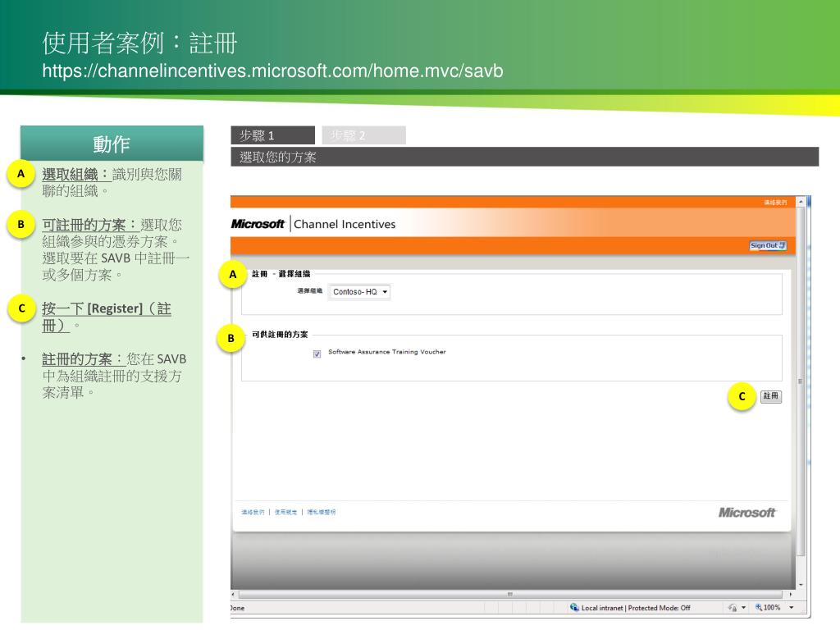Click the 選取您的方案 header bar
Screen dimensions: 840x630
[x=524, y=157]
